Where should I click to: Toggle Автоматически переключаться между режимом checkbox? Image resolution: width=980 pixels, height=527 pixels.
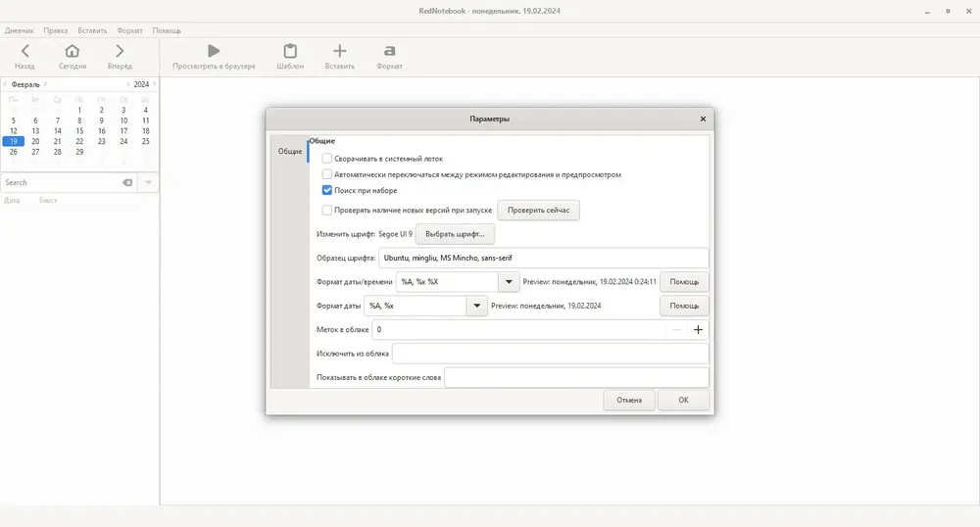coord(327,174)
